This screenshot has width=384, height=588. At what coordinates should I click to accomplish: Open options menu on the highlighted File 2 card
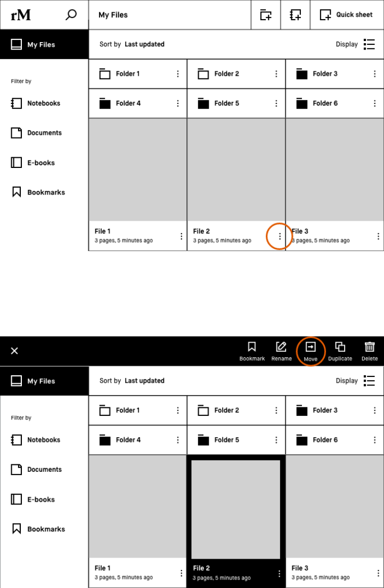click(280, 574)
